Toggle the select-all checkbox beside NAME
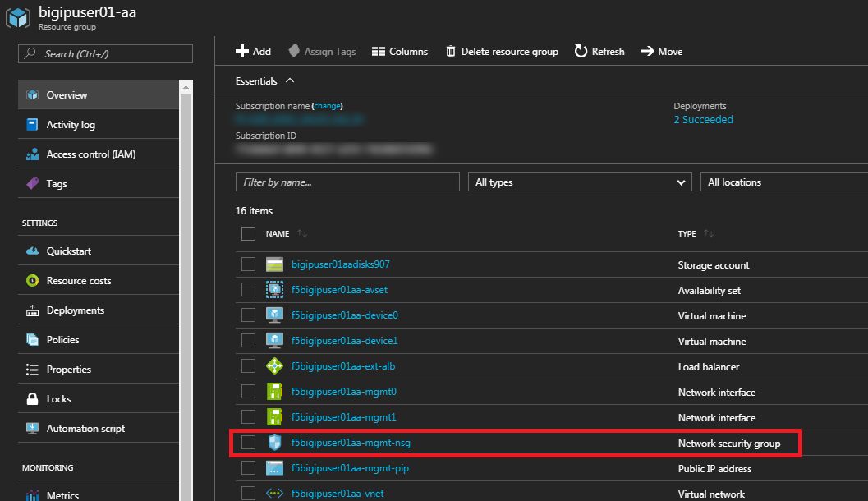 click(x=248, y=233)
